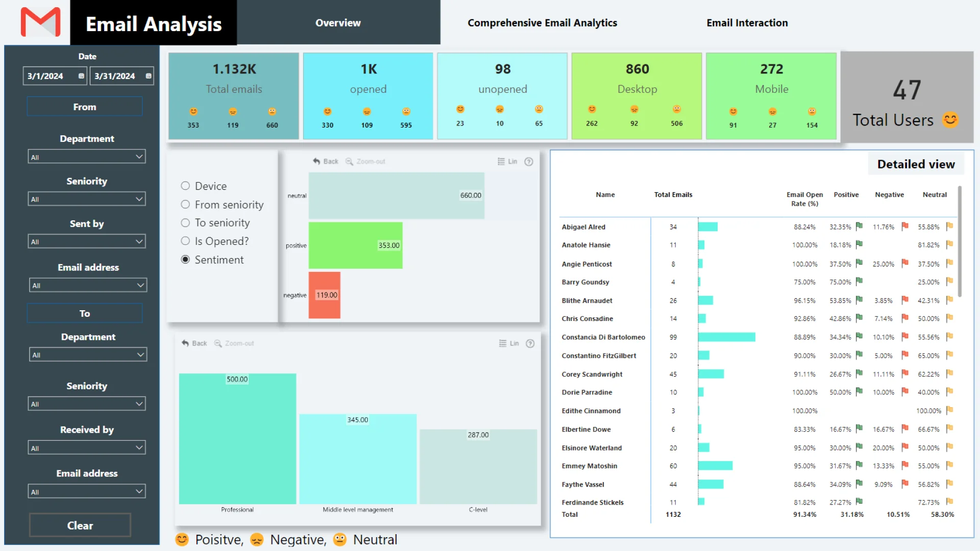980x551 pixels.
Task: Click the Professional 500.00 bar
Action: (237, 439)
